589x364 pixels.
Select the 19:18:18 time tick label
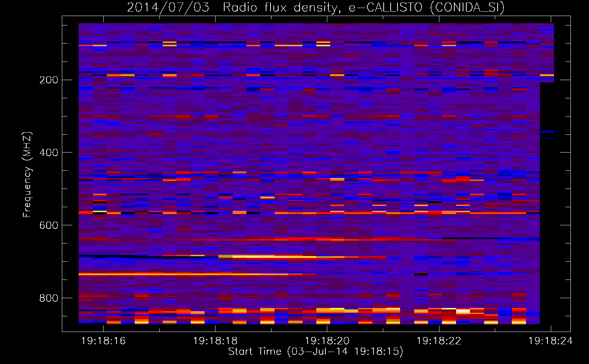pyautogui.click(x=215, y=341)
